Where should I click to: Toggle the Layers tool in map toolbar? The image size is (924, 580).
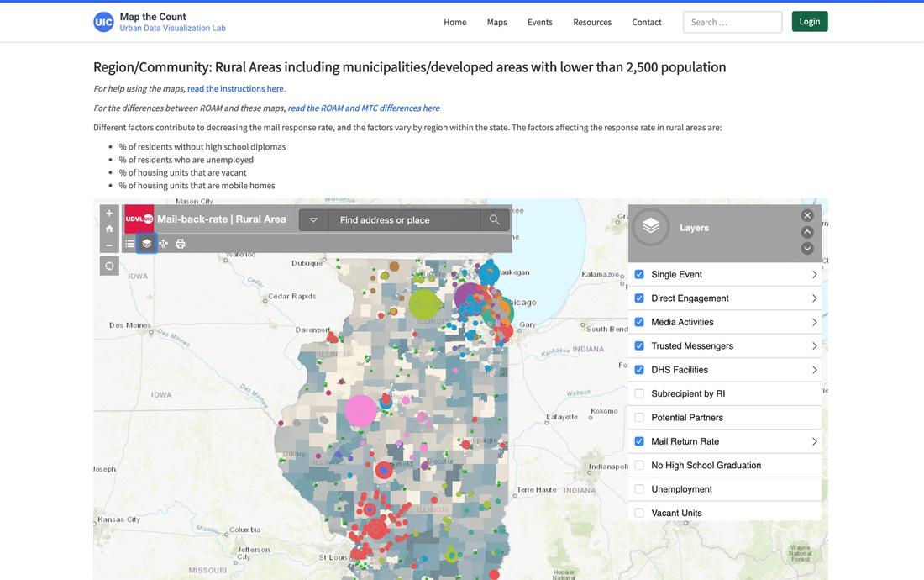click(146, 244)
